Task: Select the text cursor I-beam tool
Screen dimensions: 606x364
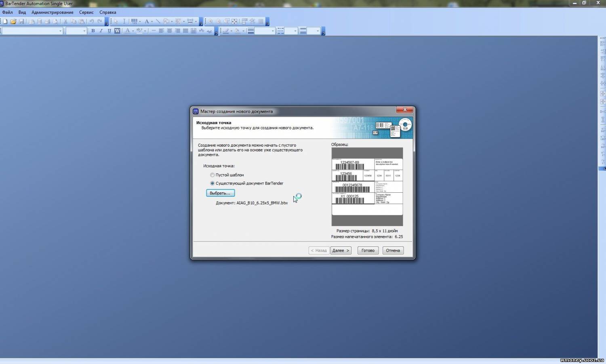Action: (124, 21)
